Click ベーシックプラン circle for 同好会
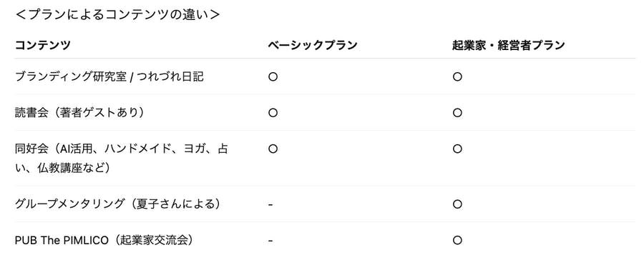Viewport: 644px width, 270px height. tap(273, 149)
